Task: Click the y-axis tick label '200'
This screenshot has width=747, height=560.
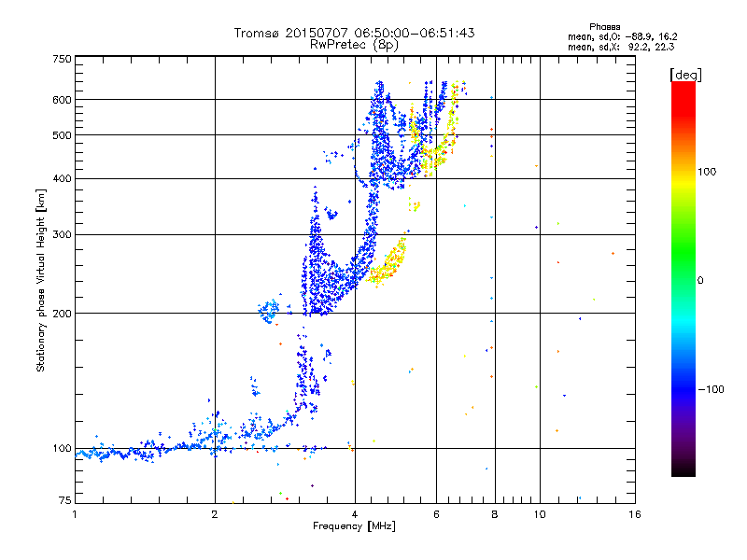Action: [62, 314]
